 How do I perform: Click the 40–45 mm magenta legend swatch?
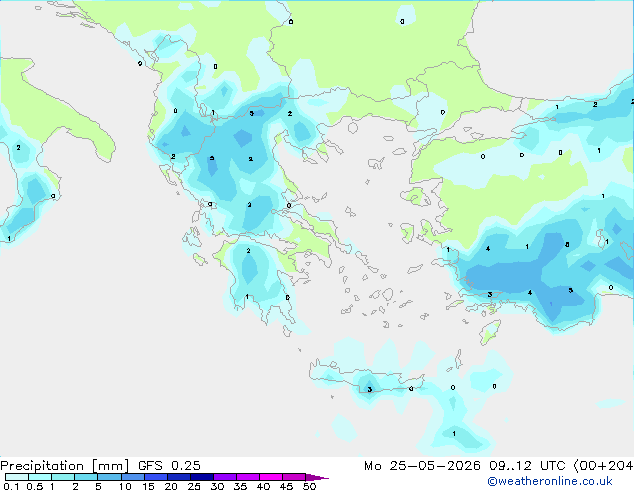coord(271,477)
